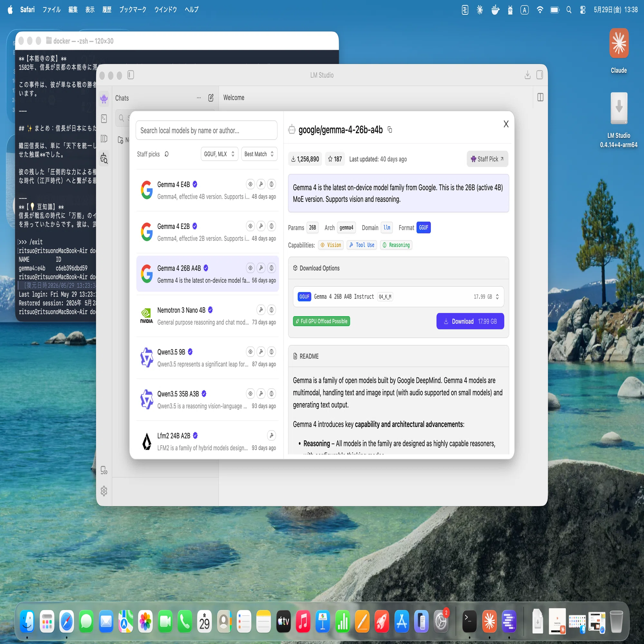Click the Download 17.99 GB button
Viewport: 644px width, 644px height.
[470, 321]
